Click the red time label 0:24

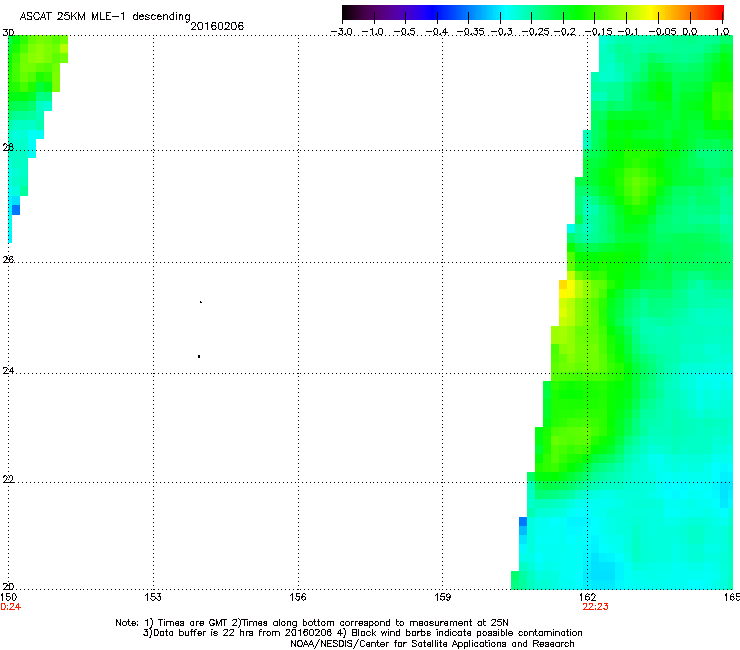[x=10, y=607]
